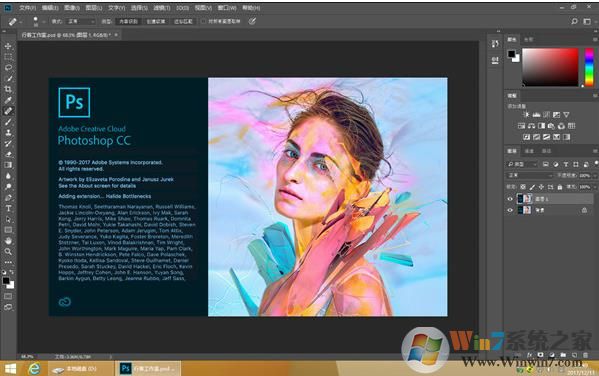The height and width of the screenshot is (376, 599).
Task: Open the 3D (D) menu
Action: (182, 8)
